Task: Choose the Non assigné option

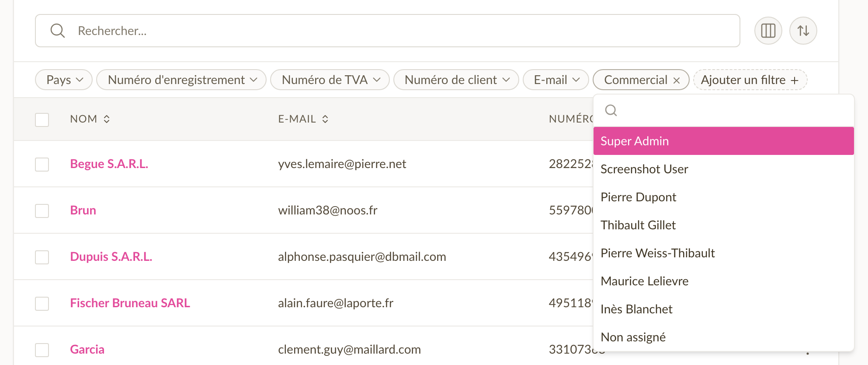Action: click(x=723, y=337)
